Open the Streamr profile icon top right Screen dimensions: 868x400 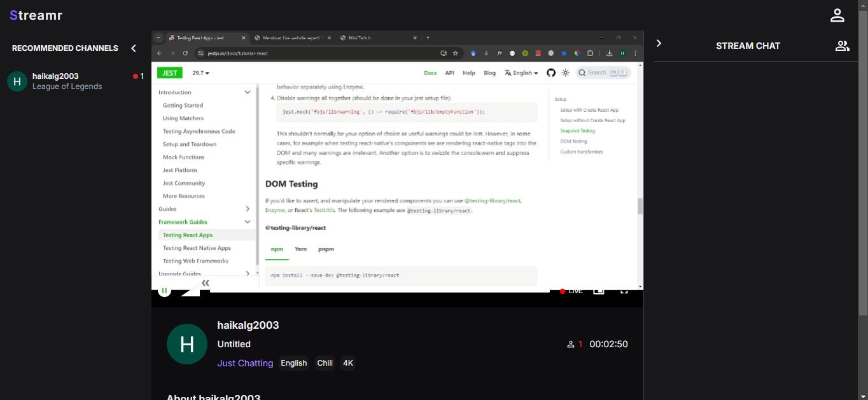pos(837,15)
